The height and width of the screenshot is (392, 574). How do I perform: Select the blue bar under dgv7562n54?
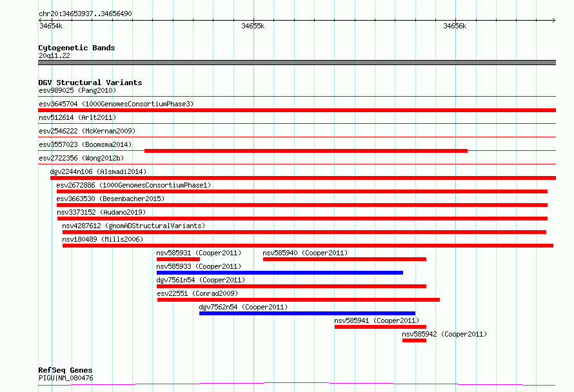click(307, 313)
